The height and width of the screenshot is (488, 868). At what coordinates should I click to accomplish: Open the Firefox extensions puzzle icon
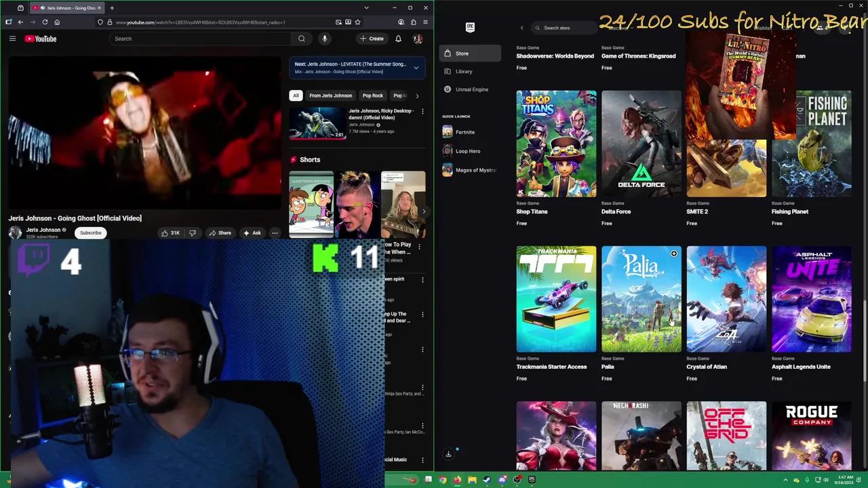pos(413,22)
